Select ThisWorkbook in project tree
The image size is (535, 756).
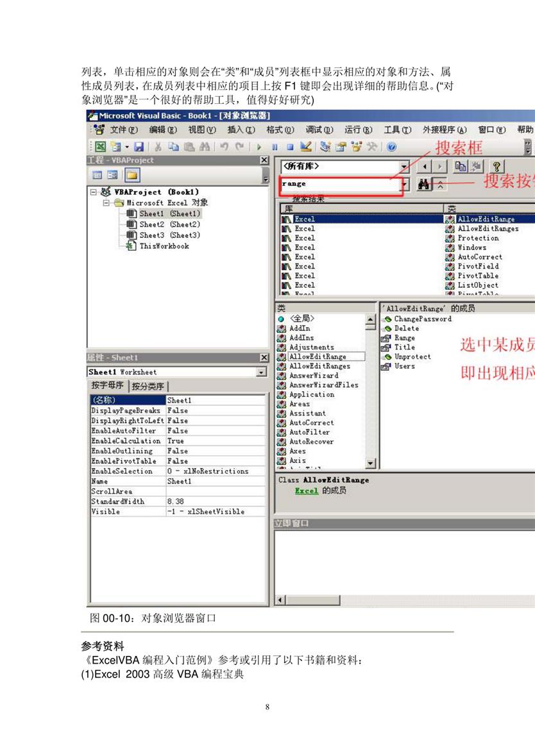coord(164,246)
